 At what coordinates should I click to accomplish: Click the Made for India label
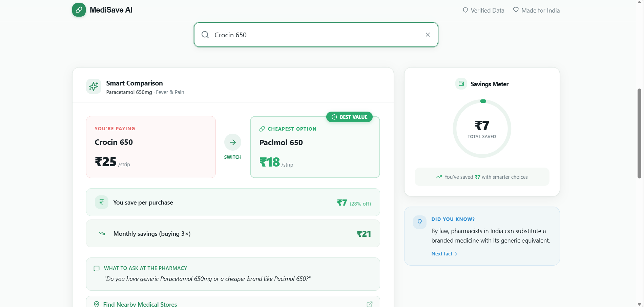coord(541,11)
